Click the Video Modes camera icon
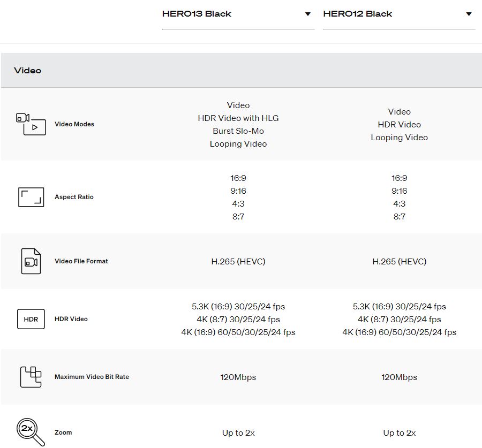Screen dimensions: 482x448 click(x=31, y=124)
